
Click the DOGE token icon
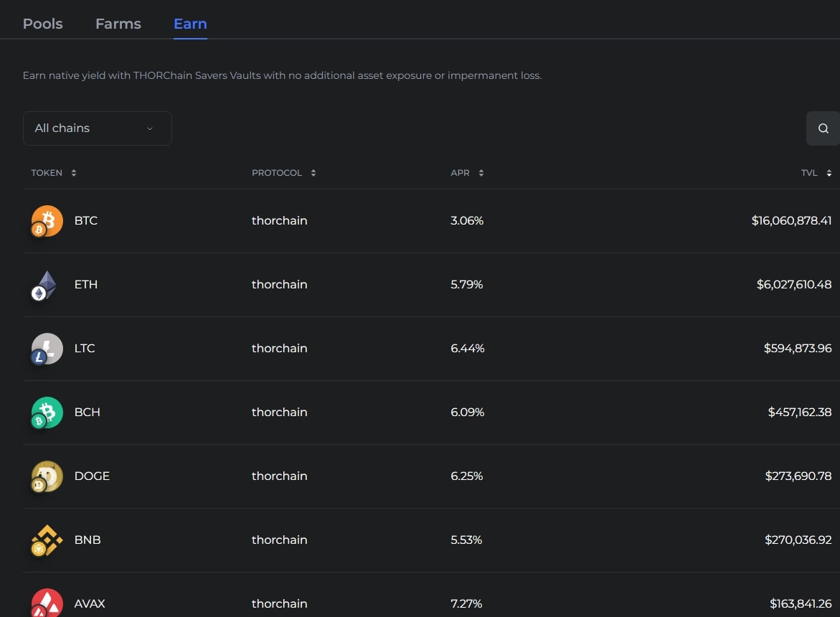pos(47,476)
